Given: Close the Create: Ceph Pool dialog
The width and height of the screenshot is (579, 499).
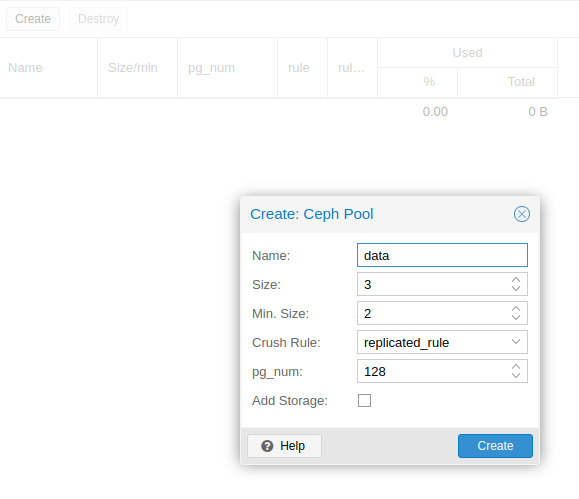Looking at the screenshot, I should pyautogui.click(x=521, y=214).
